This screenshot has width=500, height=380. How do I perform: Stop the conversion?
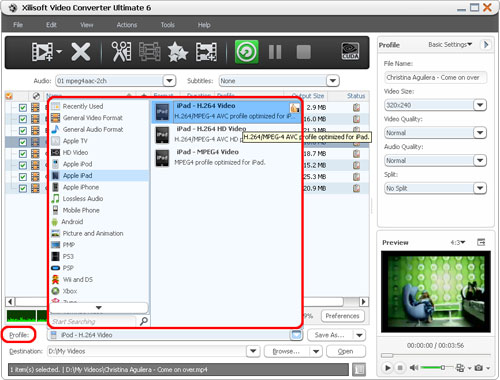click(x=303, y=52)
